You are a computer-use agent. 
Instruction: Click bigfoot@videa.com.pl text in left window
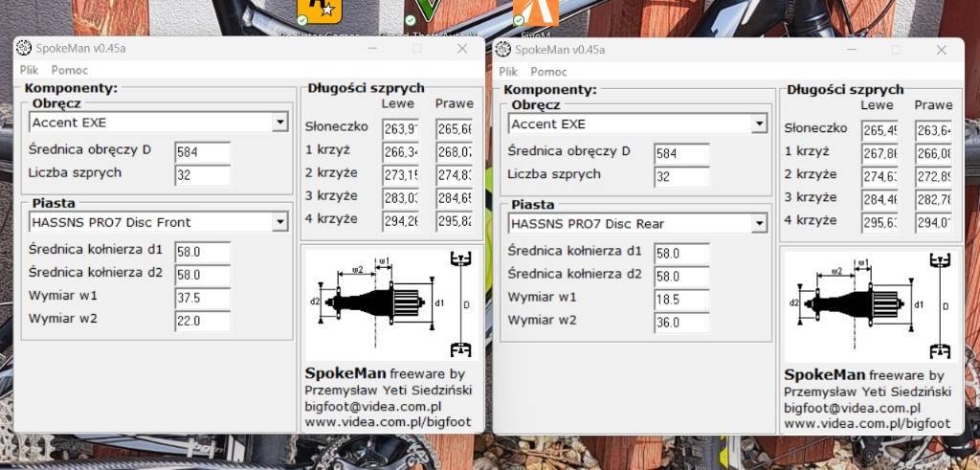click(x=373, y=406)
